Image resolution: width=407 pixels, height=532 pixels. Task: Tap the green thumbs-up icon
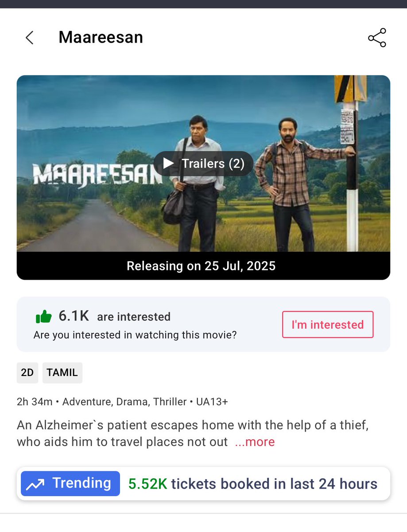click(x=44, y=317)
